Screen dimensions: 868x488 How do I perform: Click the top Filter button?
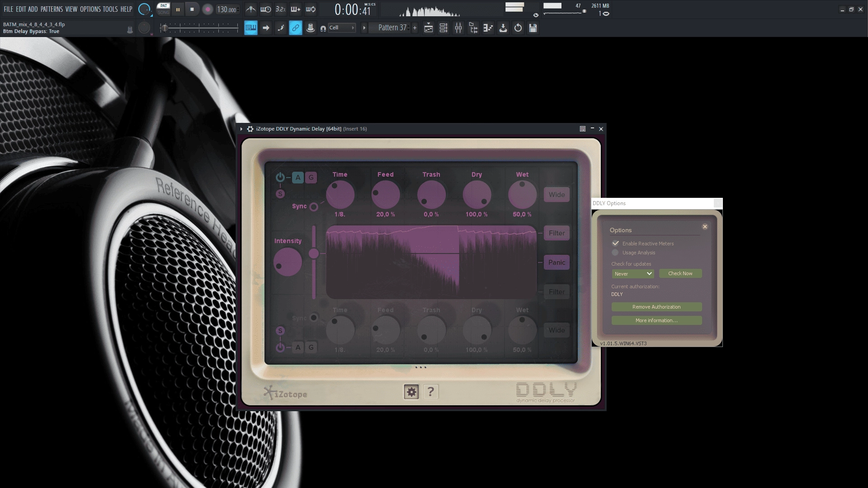pyautogui.click(x=557, y=233)
